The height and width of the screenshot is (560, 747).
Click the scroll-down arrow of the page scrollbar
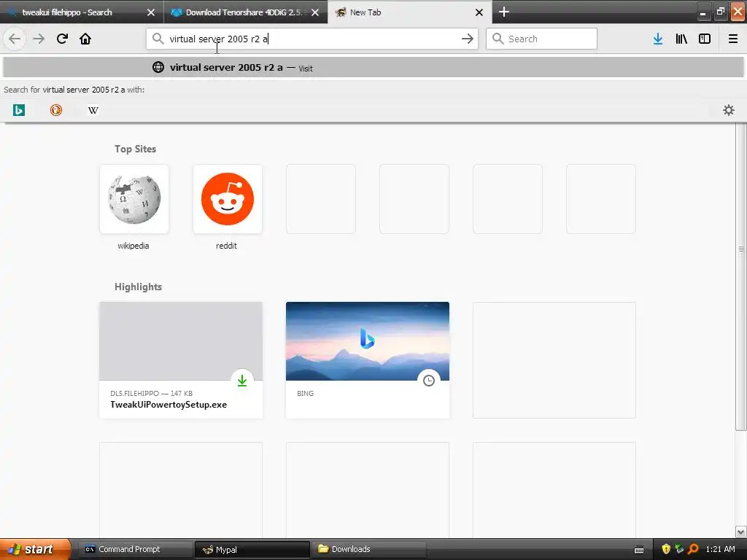740,532
